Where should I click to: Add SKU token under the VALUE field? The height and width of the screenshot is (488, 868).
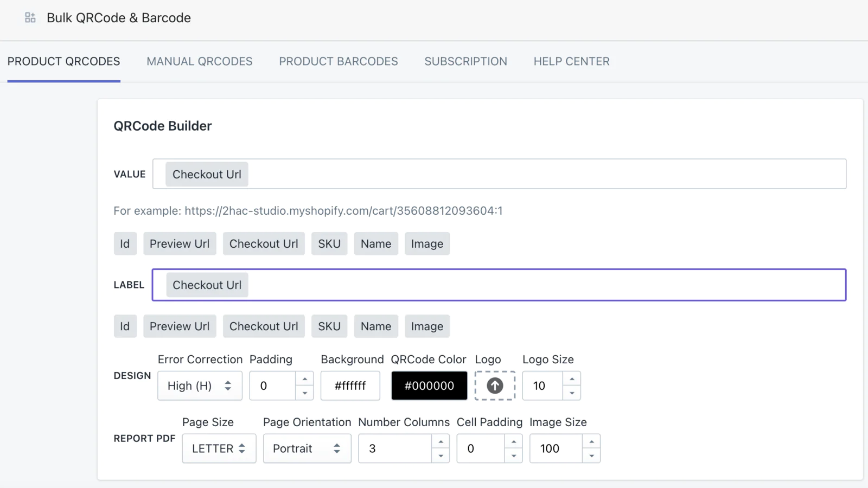(x=329, y=243)
